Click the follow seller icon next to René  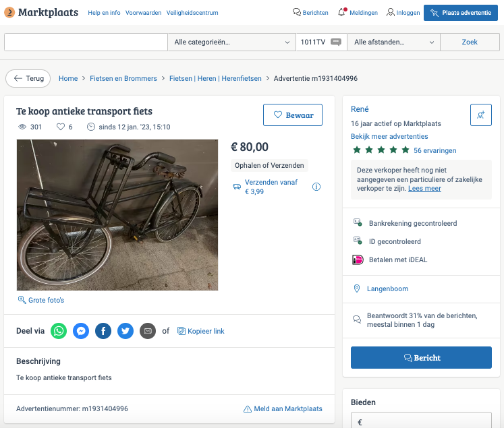coord(480,115)
